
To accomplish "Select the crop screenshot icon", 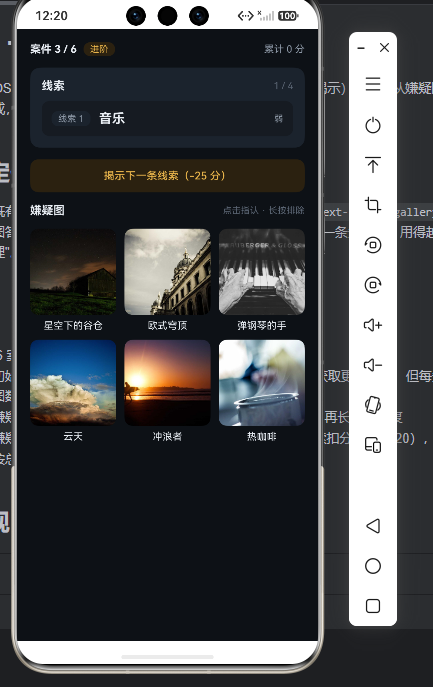I will coord(373,205).
